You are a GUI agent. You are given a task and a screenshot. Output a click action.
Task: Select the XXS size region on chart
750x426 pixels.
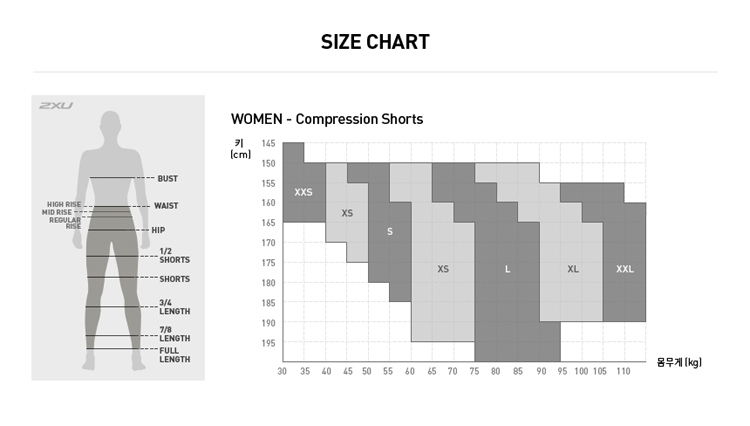pos(303,191)
